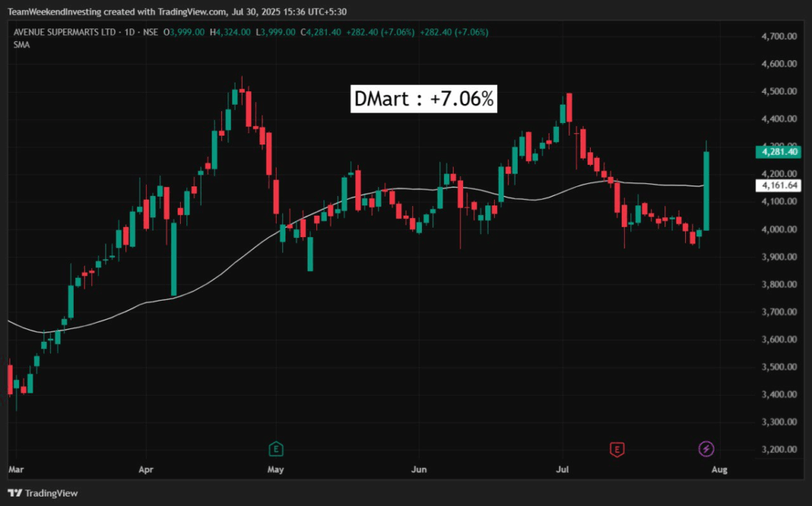The width and height of the screenshot is (812, 506).
Task: Click the 3,400.00 price axis label
Action: [x=779, y=394]
